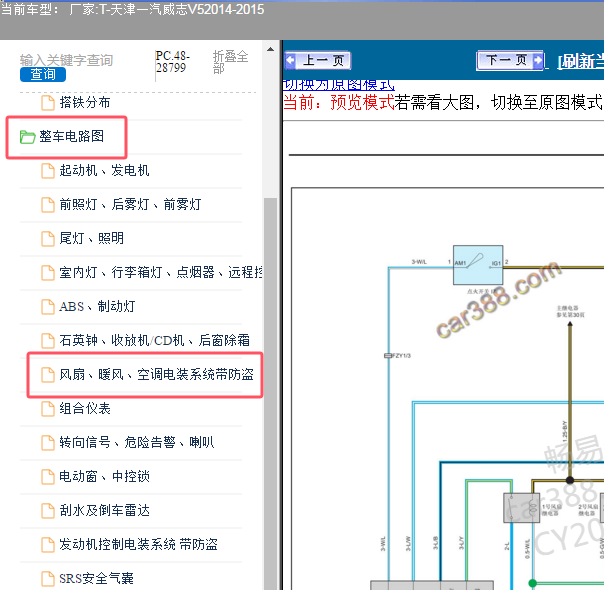This screenshot has width=604, height=590.
Task: Open 石英钟、收放机/CD机、后窗除霜 diagram
Action: pos(154,340)
